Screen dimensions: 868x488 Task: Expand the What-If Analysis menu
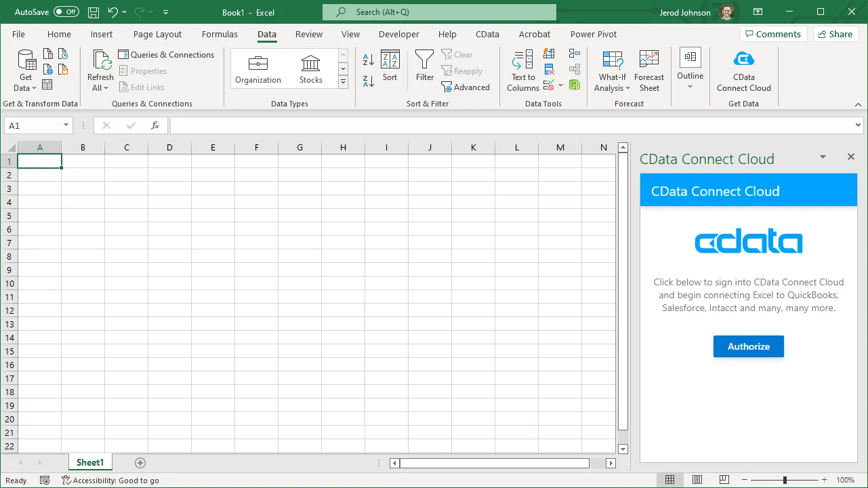point(612,70)
